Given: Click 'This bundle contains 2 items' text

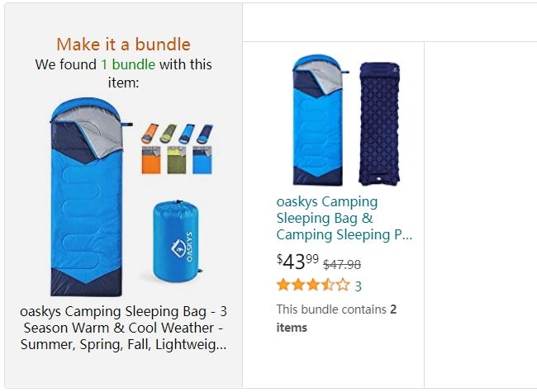Looking at the screenshot, I should [336, 318].
